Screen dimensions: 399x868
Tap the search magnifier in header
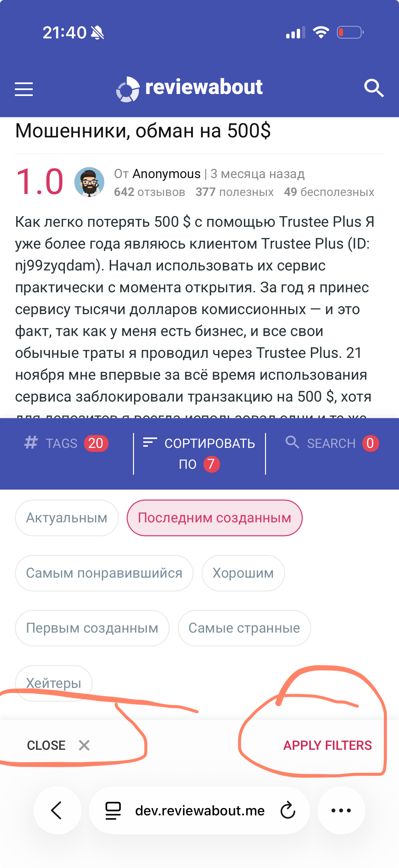(374, 88)
